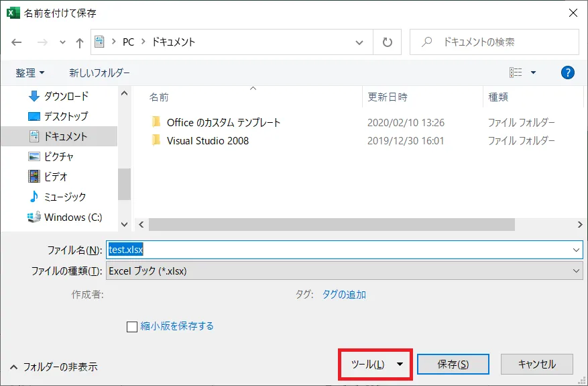This screenshot has height=386, width=588.
Task: Click navigation pane scroll down arrow
Action: [125, 224]
